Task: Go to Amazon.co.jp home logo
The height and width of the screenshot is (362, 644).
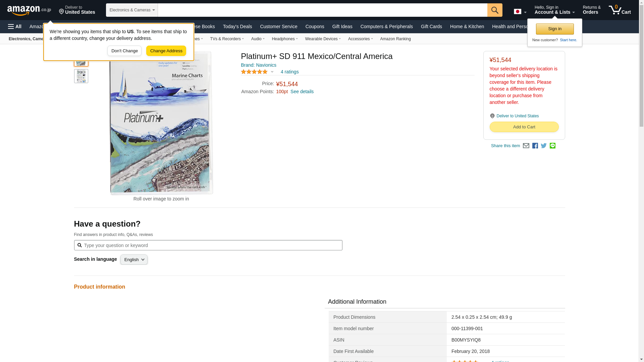Action: pos(29,10)
